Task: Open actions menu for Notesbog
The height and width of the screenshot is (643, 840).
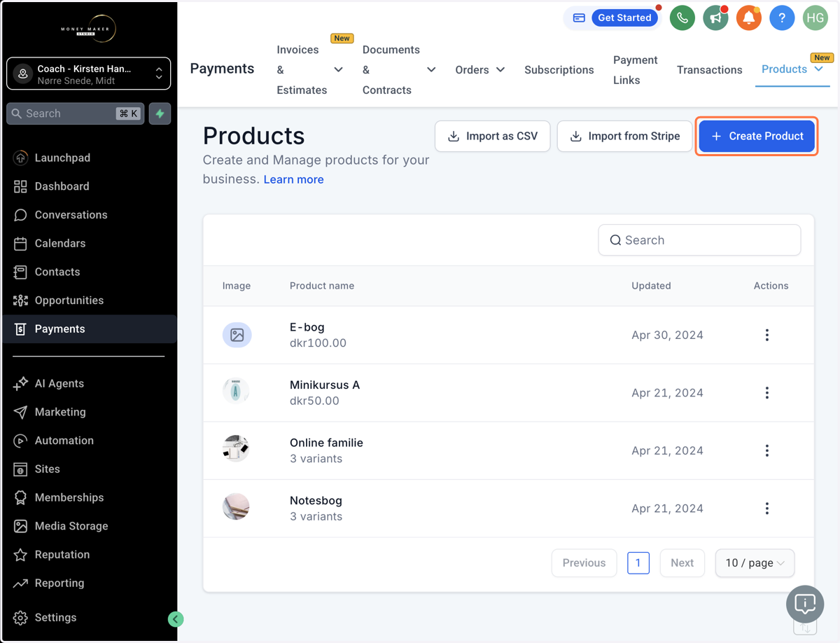Action: [767, 509]
